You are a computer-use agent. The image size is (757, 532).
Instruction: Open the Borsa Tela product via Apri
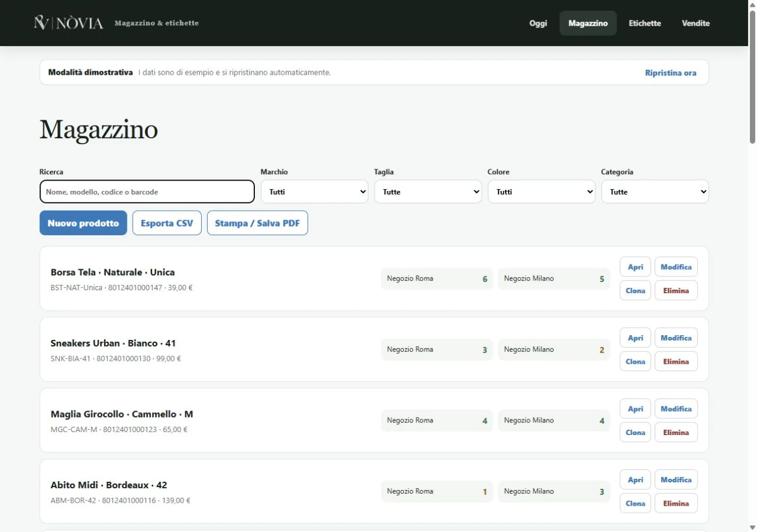pos(635,267)
